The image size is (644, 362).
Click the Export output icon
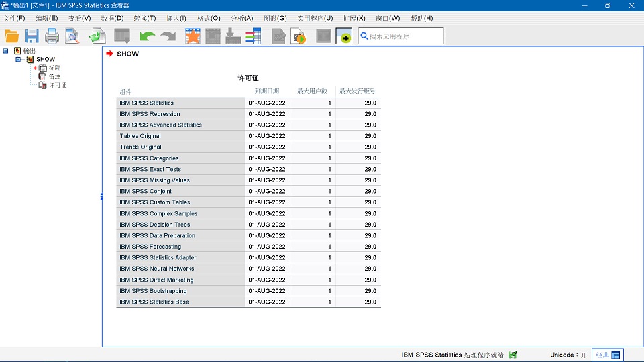[98, 36]
